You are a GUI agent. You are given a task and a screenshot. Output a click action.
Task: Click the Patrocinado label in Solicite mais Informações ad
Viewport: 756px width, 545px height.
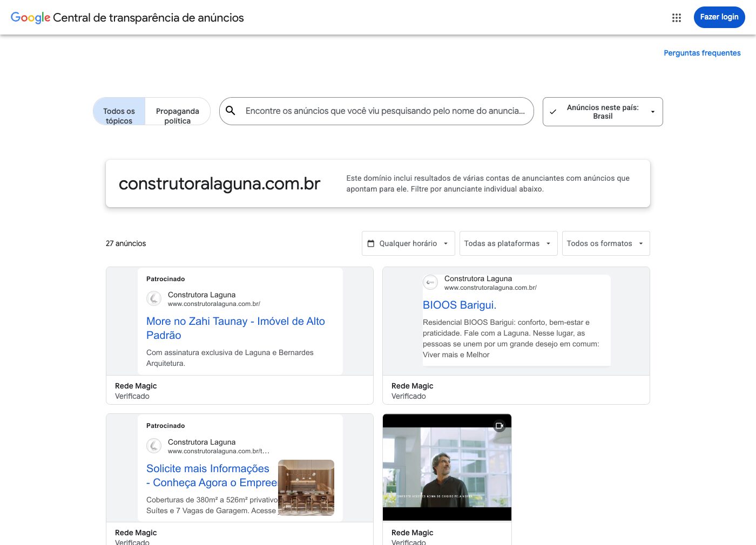click(x=166, y=426)
